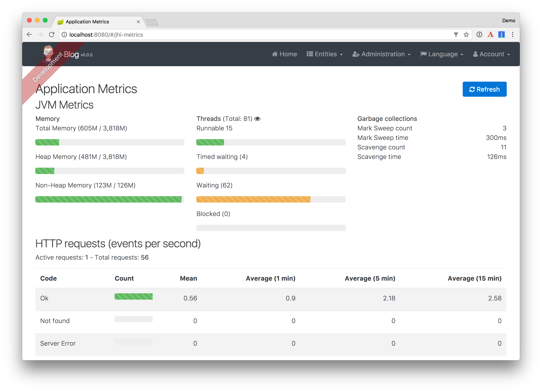Click the browser reload page icon

52,35
